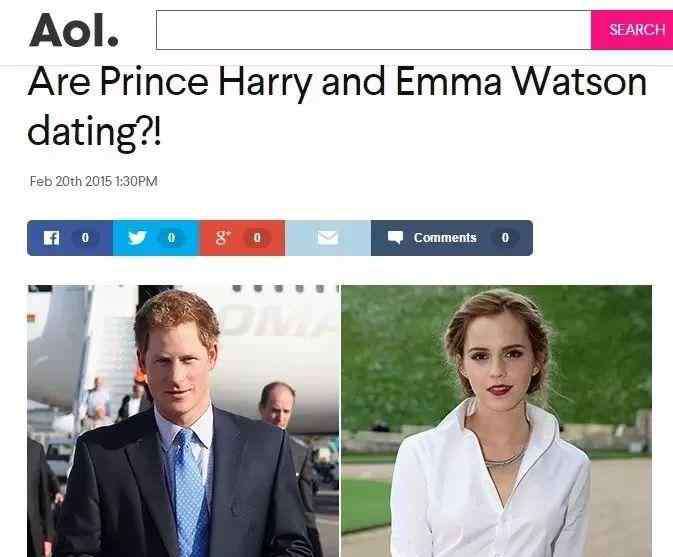
Task: Click the Google+ share count badge
Action: point(257,238)
